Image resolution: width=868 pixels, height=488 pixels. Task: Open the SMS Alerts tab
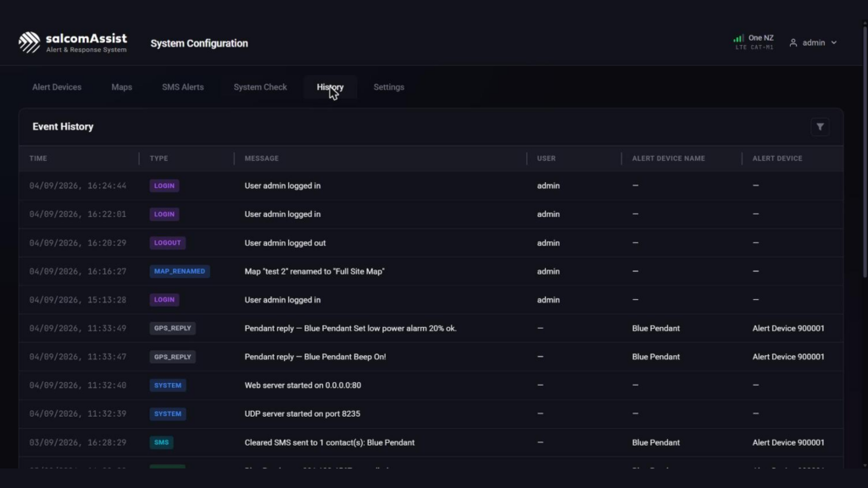point(183,87)
